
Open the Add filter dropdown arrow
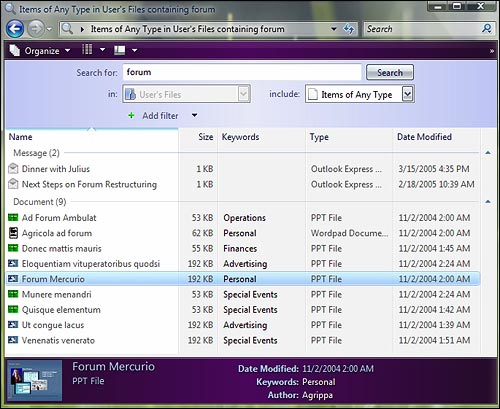pyautogui.click(x=195, y=115)
